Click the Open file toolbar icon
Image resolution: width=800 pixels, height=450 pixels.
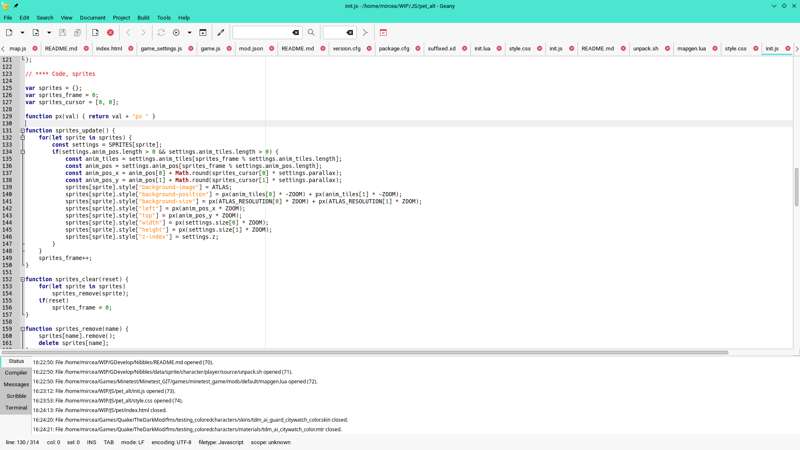(x=36, y=33)
